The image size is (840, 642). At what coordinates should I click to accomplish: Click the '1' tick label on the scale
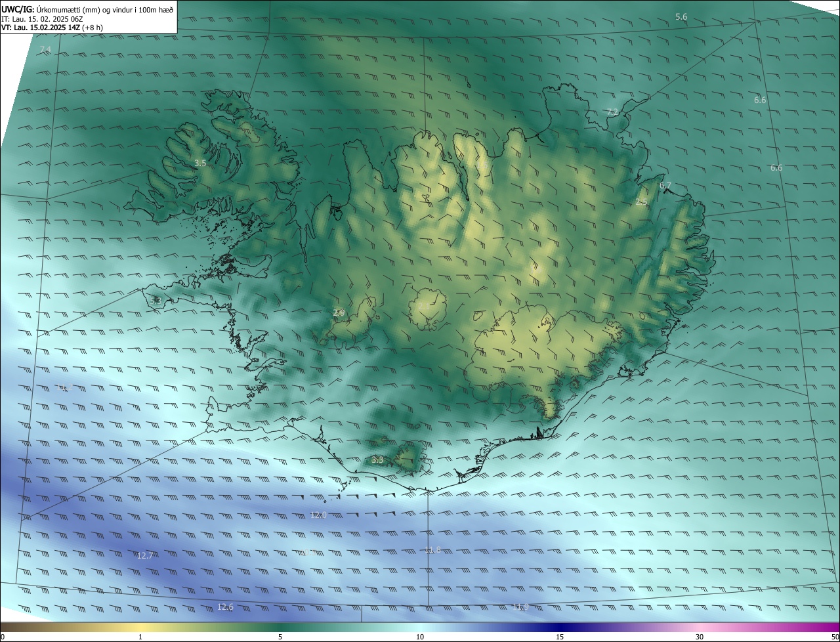click(x=140, y=637)
